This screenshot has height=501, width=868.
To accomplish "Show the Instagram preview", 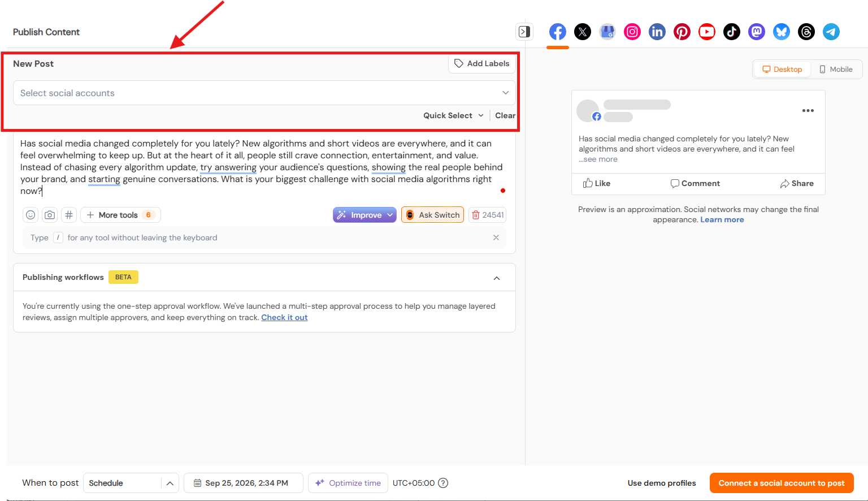I will click(632, 32).
